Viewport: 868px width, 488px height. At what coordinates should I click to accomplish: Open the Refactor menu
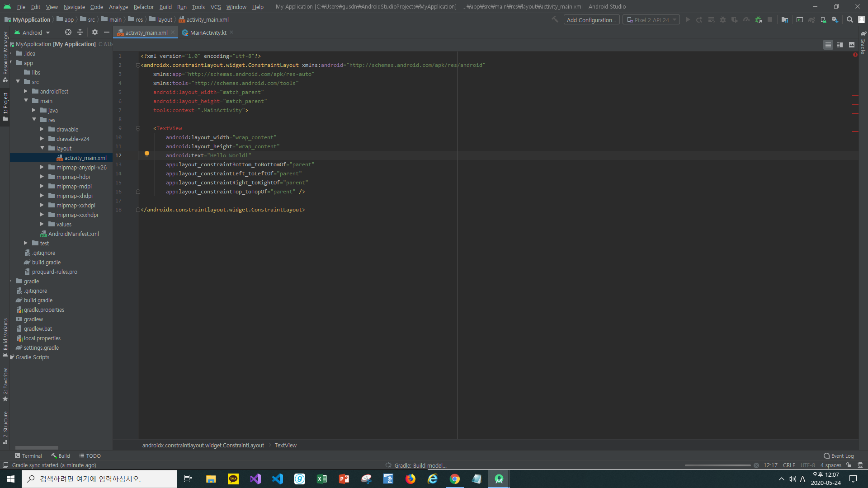point(143,7)
